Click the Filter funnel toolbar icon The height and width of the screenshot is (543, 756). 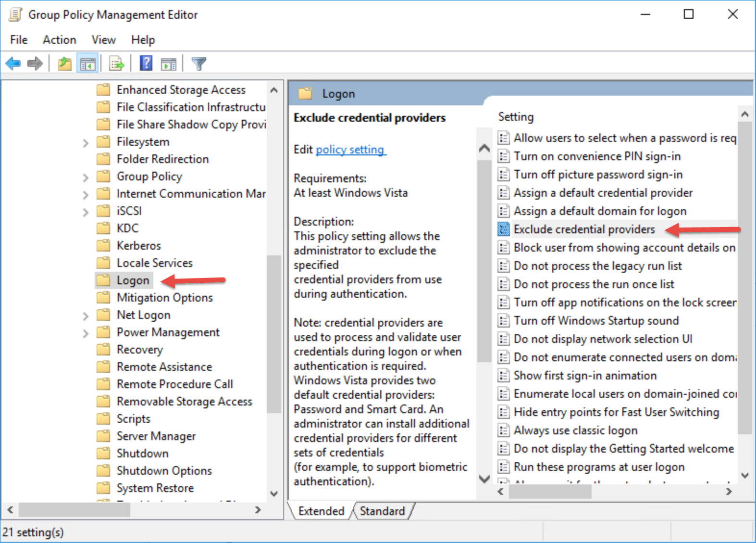point(198,63)
